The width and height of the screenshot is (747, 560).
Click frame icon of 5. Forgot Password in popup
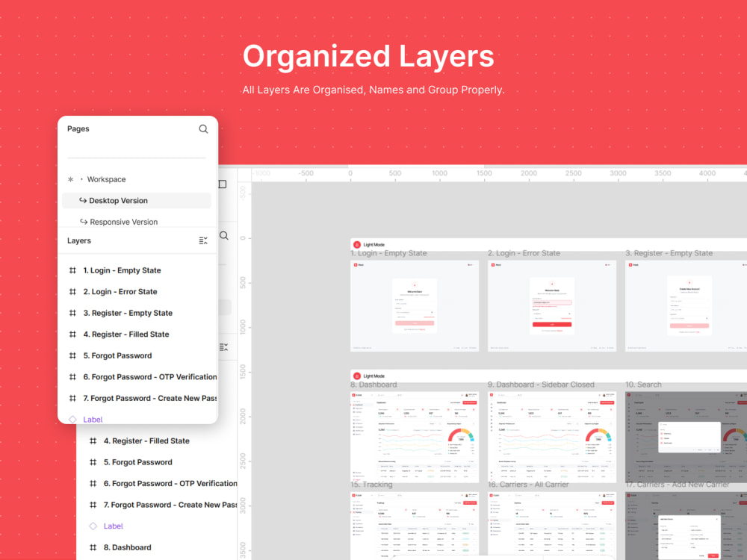[72, 355]
